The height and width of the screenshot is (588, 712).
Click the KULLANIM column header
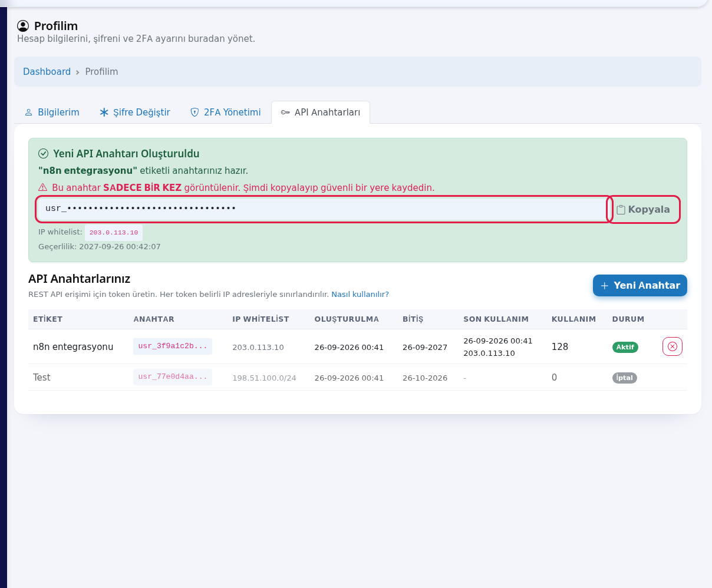coord(573,319)
